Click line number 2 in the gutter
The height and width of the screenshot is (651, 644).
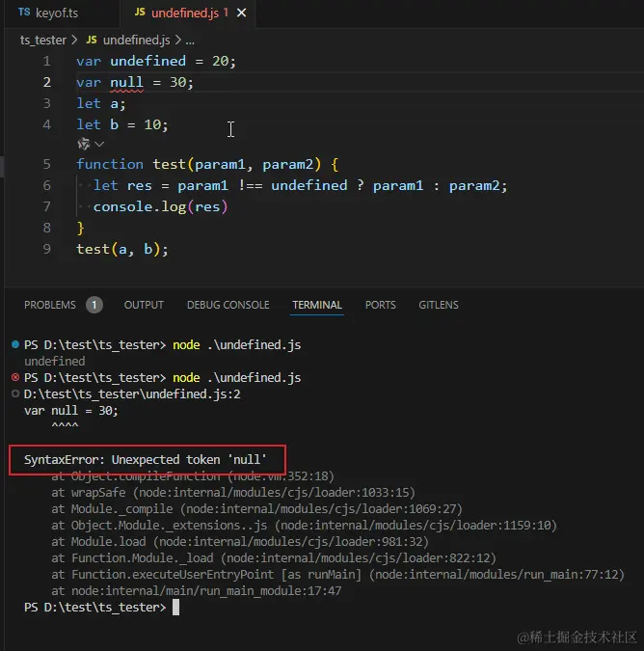(47, 82)
